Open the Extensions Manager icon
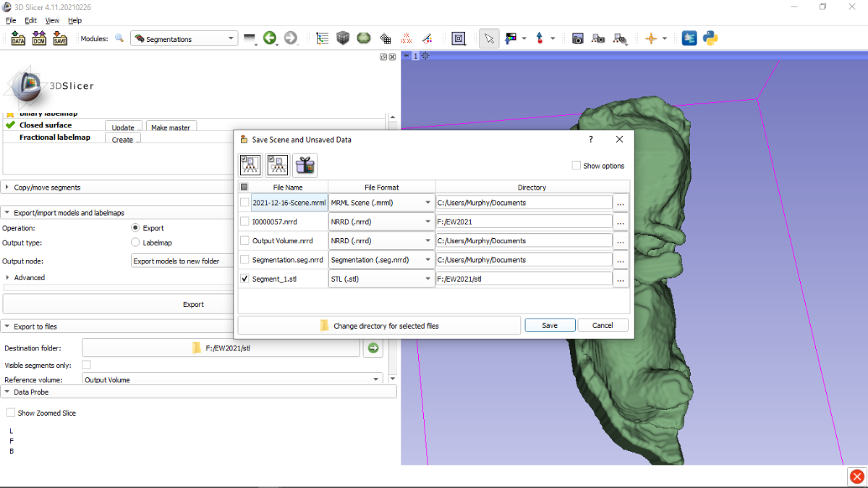The width and height of the screenshot is (868, 488). (689, 38)
